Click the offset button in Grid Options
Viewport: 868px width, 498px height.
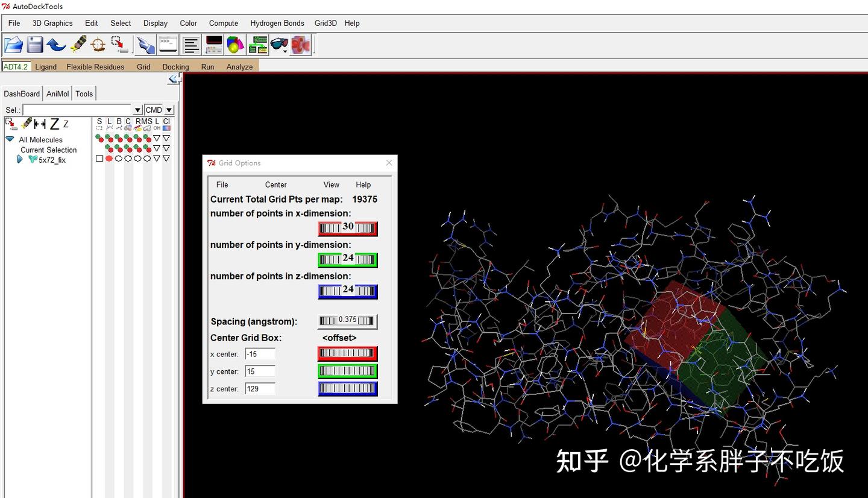[339, 338]
